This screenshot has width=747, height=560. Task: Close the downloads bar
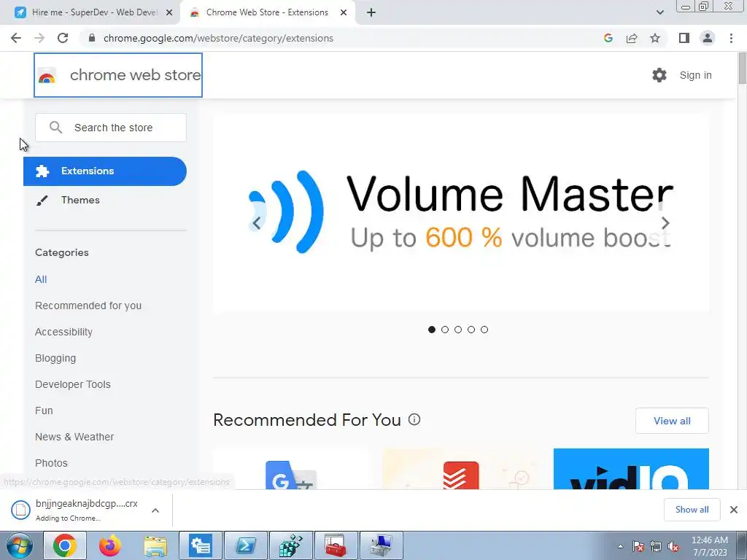734,510
